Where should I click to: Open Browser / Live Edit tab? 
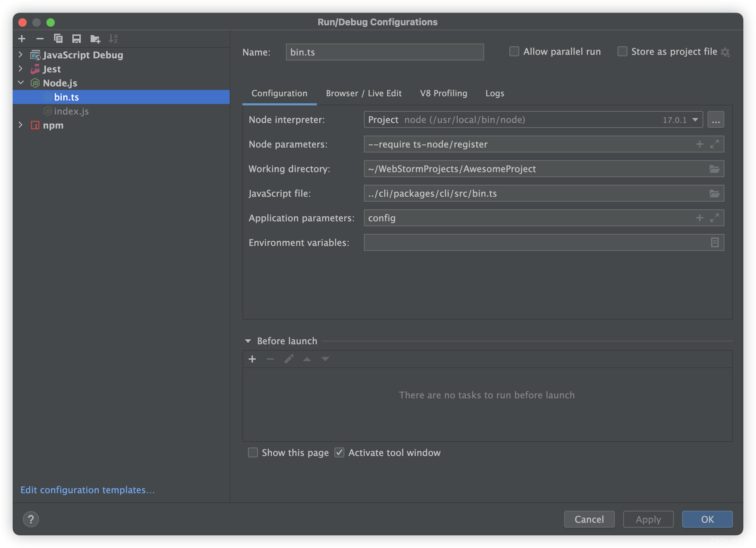point(364,93)
